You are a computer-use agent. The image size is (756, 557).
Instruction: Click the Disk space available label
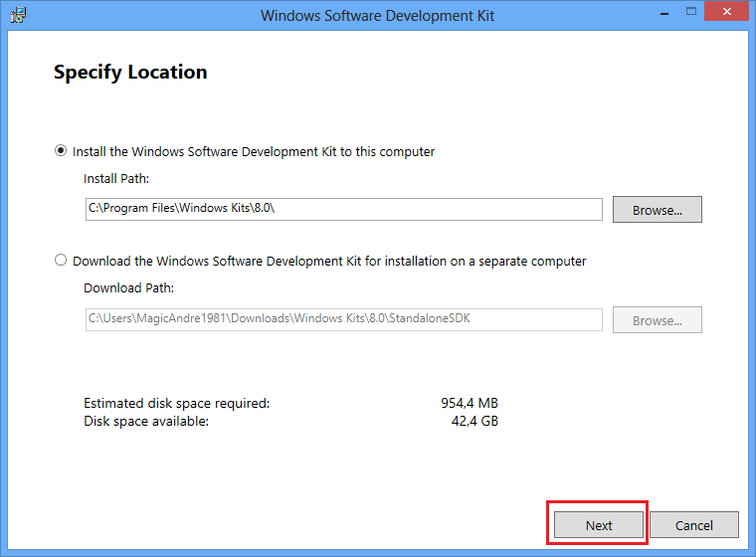[146, 421]
